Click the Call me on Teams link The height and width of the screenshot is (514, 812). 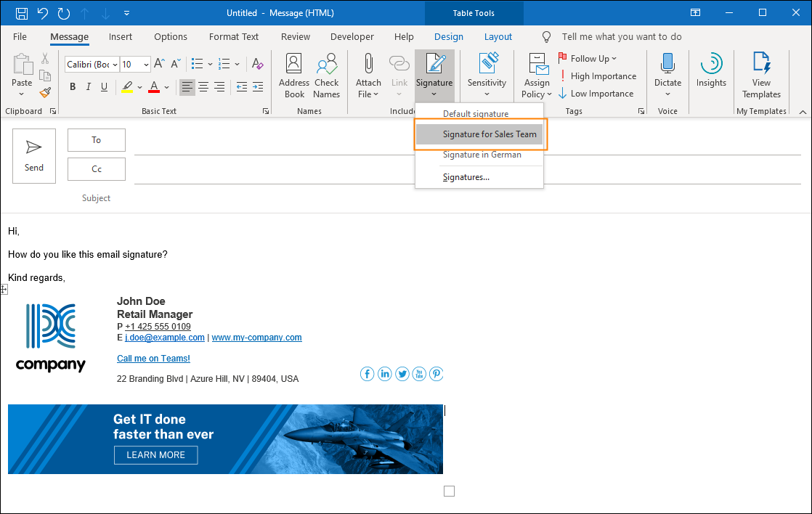[153, 358]
